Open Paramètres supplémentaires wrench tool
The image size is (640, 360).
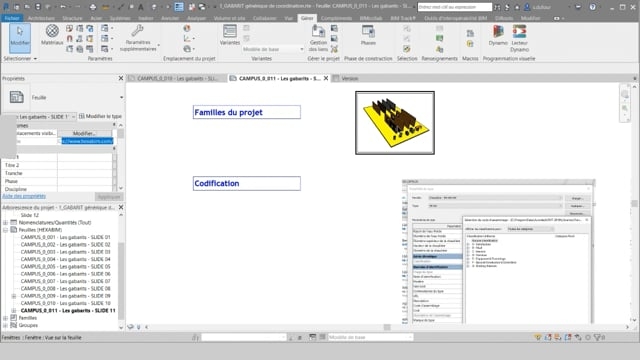pyautogui.click(x=138, y=38)
